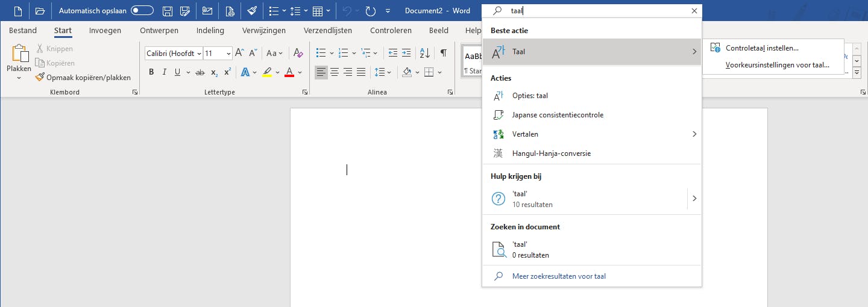The height and width of the screenshot is (307, 868).
Task: Choose the 'Opties: taal' action
Action: (592, 96)
